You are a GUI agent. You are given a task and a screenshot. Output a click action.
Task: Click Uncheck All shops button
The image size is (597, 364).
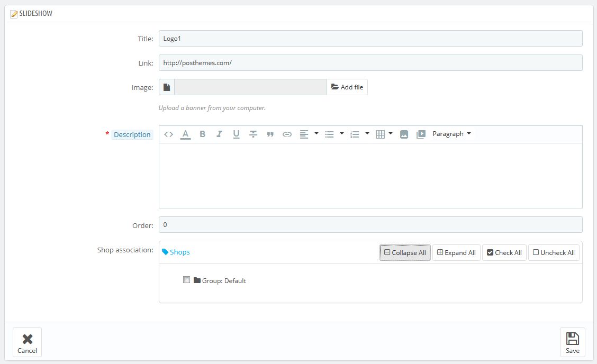(x=554, y=252)
